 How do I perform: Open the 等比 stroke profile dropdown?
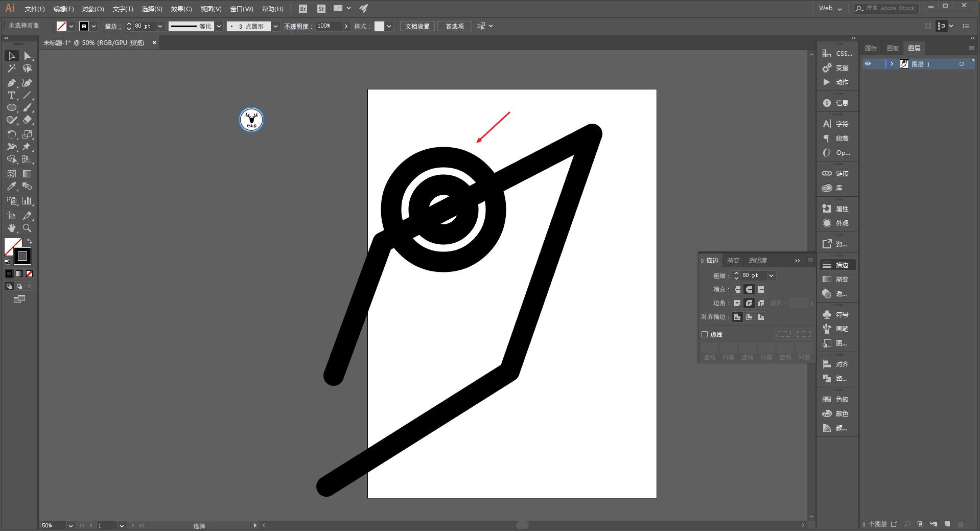[219, 26]
